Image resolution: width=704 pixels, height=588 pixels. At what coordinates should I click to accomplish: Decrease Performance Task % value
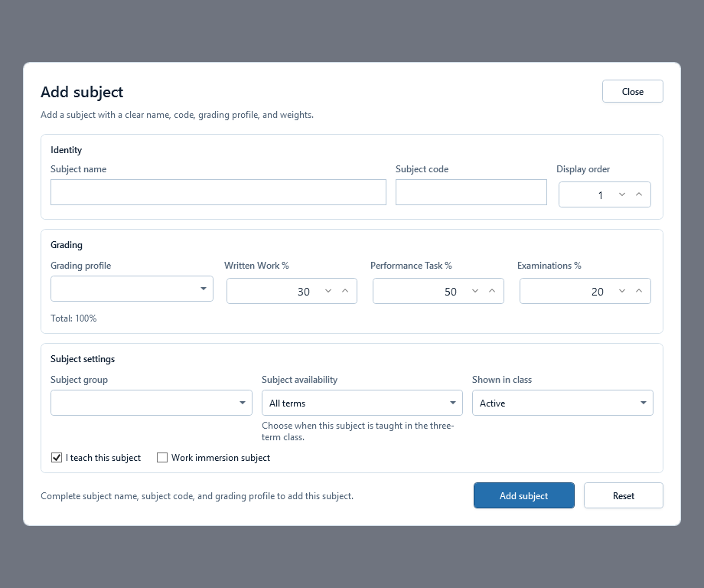click(x=475, y=291)
